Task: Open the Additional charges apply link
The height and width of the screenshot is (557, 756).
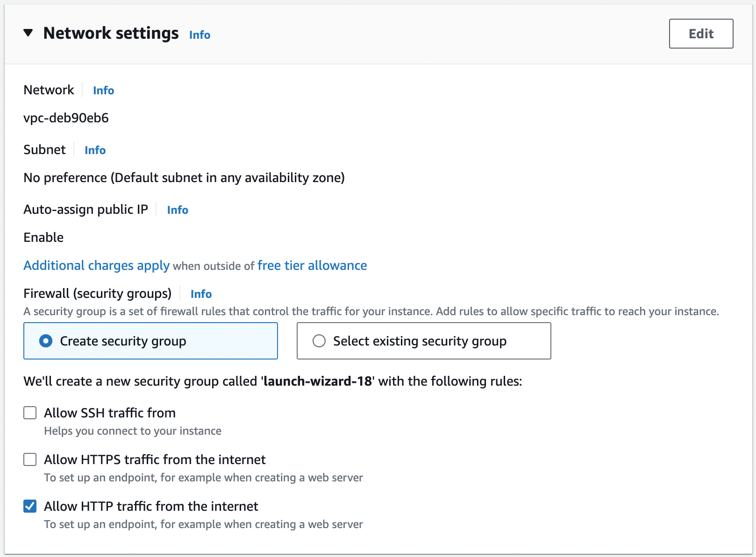Action: (x=97, y=265)
